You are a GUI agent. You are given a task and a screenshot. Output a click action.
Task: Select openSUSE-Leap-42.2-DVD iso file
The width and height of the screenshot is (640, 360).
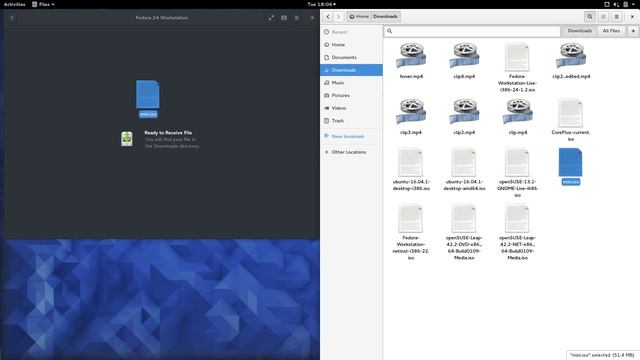pyautogui.click(x=464, y=232)
